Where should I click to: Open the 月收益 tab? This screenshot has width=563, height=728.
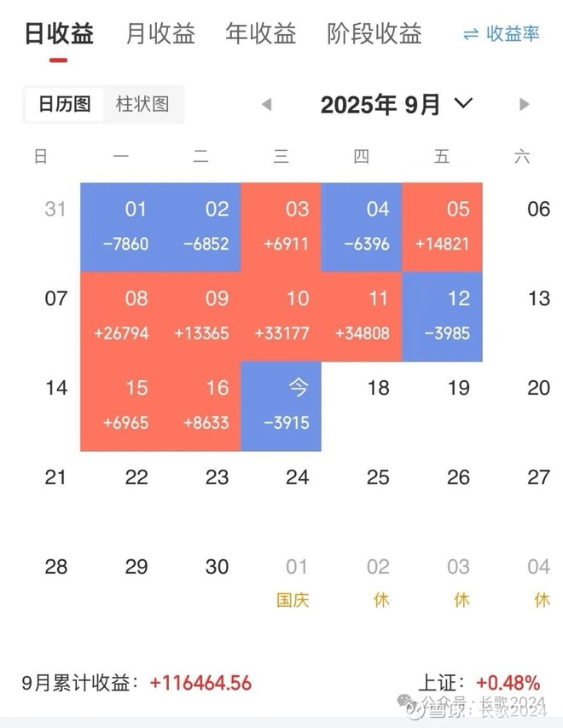coord(160,34)
